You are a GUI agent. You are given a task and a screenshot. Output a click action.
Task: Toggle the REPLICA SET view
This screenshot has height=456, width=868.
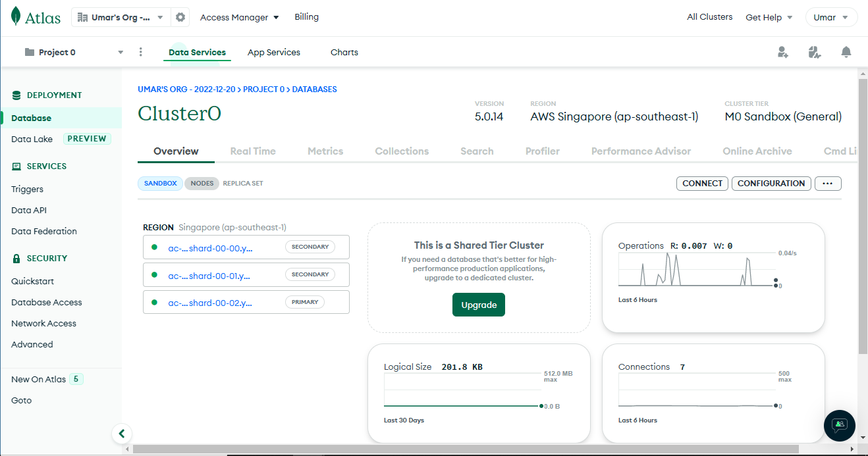pos(242,184)
